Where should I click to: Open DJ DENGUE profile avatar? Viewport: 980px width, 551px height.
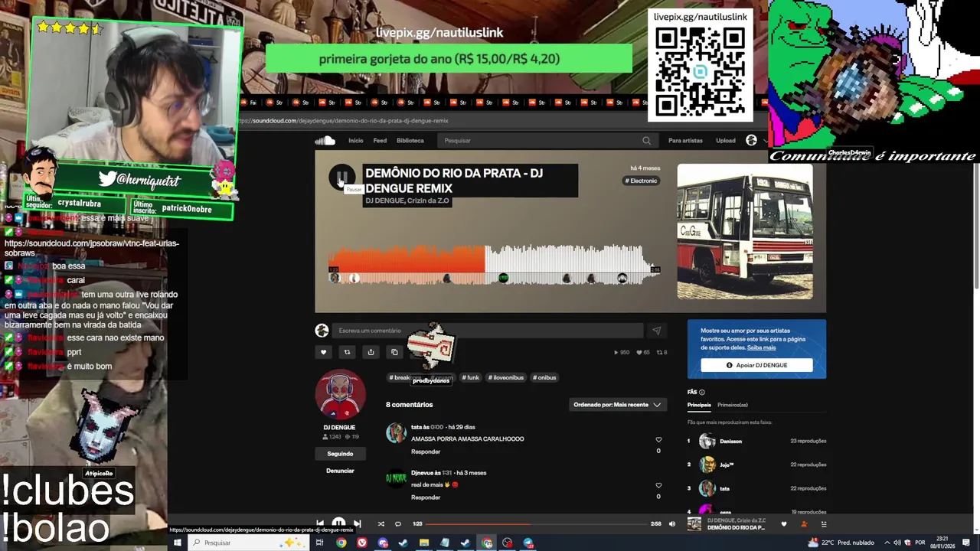pyautogui.click(x=341, y=394)
